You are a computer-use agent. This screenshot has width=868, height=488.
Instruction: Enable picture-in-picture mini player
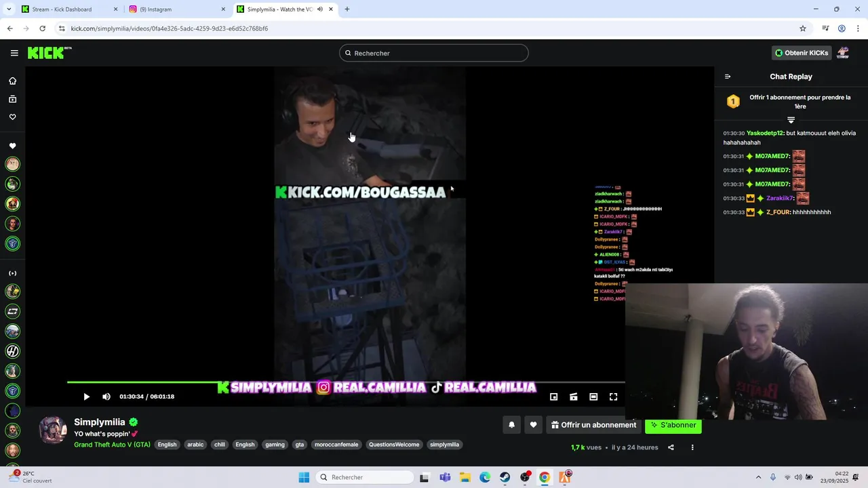pos(553,396)
